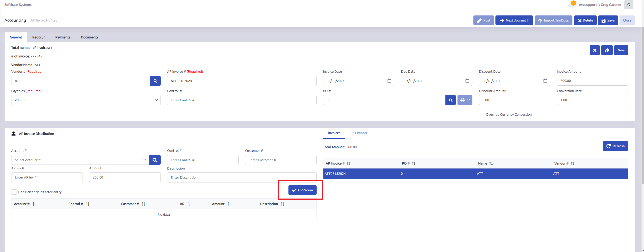
Task: Click the Vendor # search magnifier icon
Action: 155,81
